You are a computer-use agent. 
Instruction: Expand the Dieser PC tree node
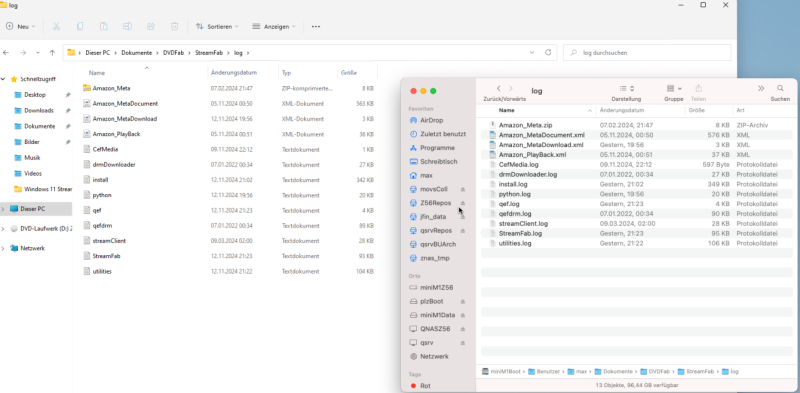[x=4, y=209]
